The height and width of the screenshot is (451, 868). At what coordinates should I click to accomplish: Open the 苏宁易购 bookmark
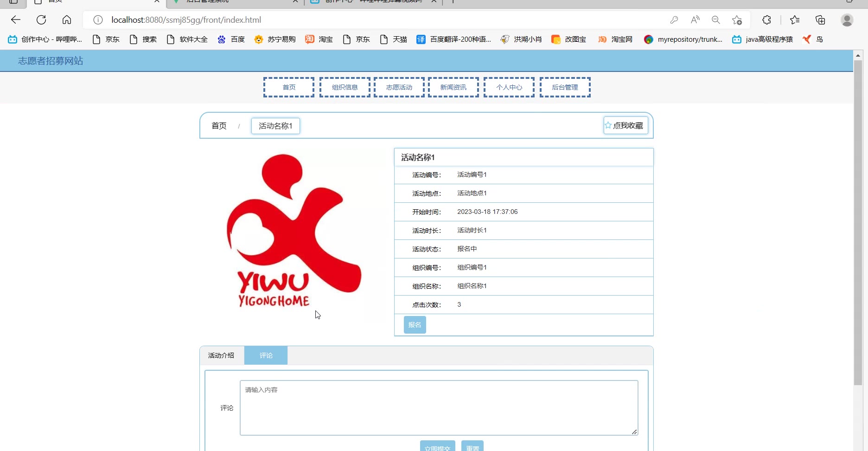[275, 39]
